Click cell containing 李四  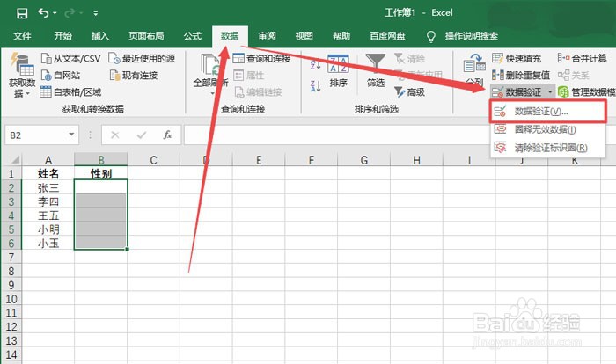[x=48, y=201]
